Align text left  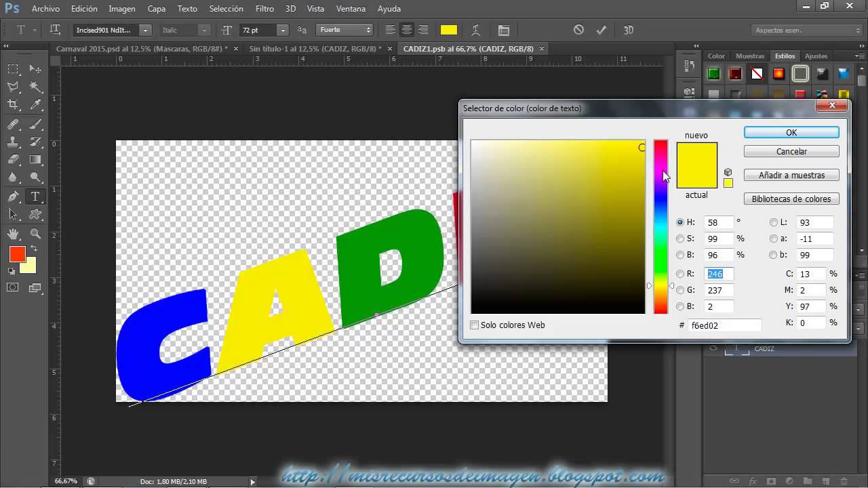tap(390, 30)
